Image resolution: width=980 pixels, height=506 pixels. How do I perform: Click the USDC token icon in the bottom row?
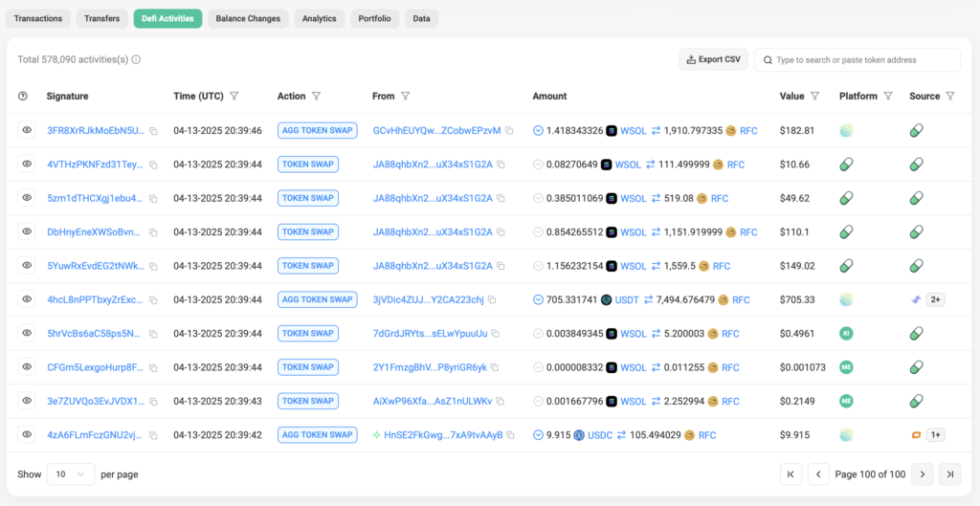coord(579,435)
